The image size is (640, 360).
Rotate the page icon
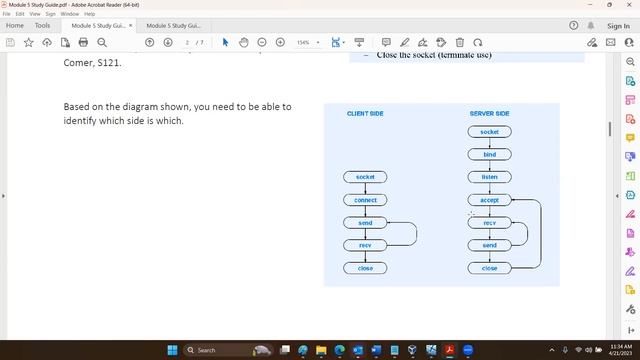point(478,42)
